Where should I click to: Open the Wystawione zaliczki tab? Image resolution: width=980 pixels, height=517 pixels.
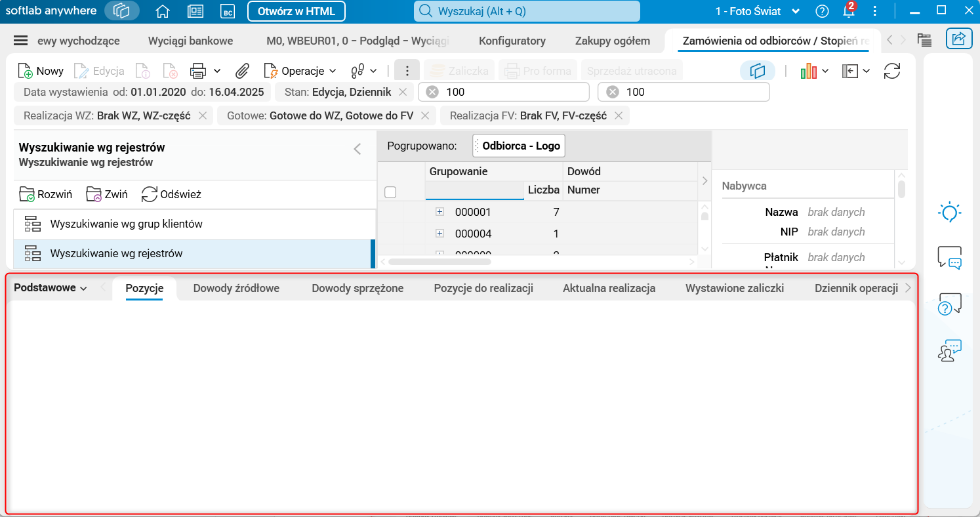(x=735, y=288)
